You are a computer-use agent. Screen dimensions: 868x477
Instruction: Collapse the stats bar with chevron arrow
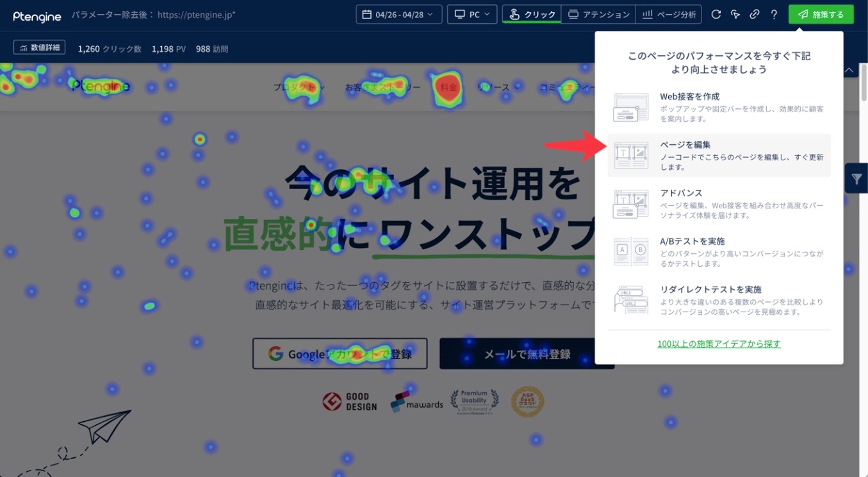pyautogui.click(x=849, y=70)
